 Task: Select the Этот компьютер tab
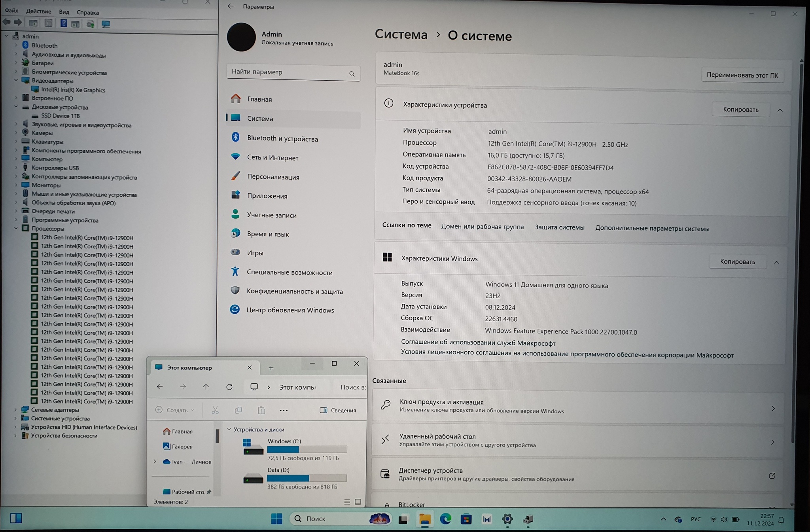(189, 368)
